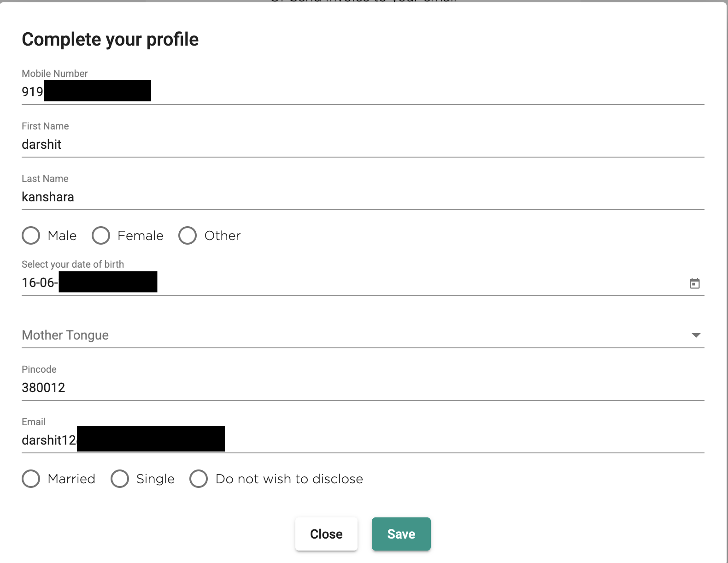Click the Female label text
Viewport: 728px width, 563px height.
point(141,235)
